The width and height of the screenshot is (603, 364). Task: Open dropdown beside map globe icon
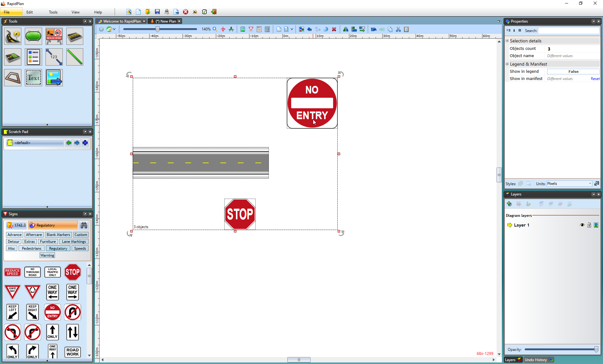point(114,29)
